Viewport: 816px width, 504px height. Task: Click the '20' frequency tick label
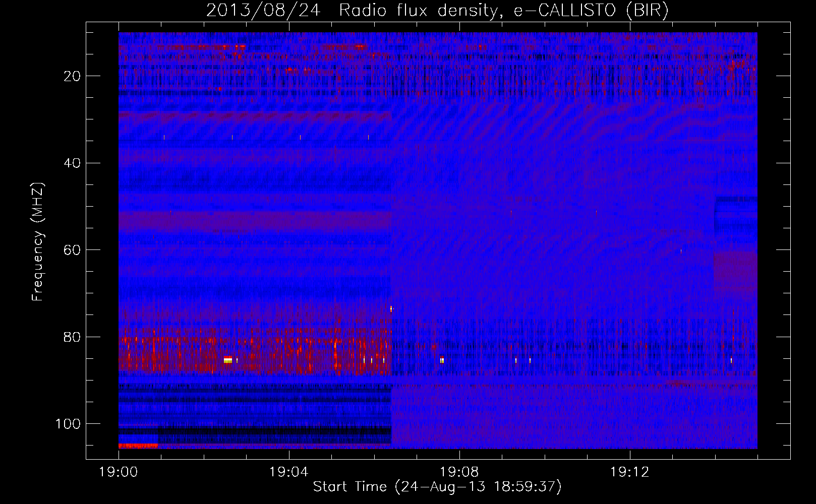pyautogui.click(x=73, y=76)
